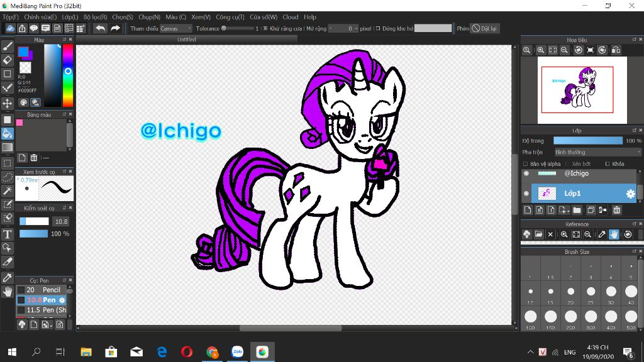Toggle the Phím Đặt lại snap-off button
644x362 pixels.
pyautogui.click(x=485, y=28)
